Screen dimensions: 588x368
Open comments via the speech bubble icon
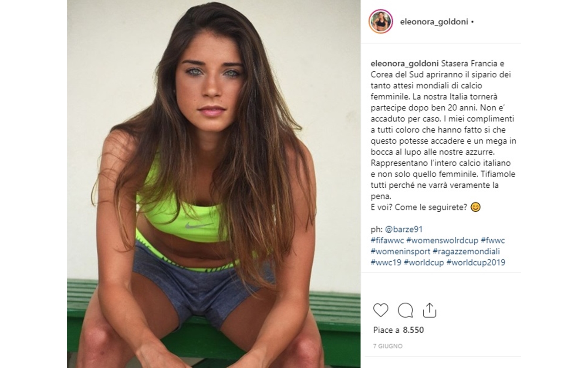click(405, 310)
